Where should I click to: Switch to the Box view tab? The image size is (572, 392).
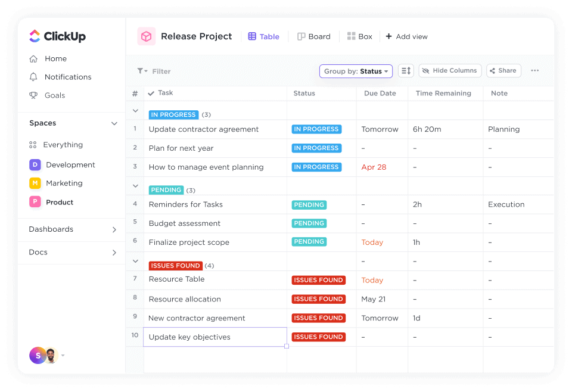360,36
